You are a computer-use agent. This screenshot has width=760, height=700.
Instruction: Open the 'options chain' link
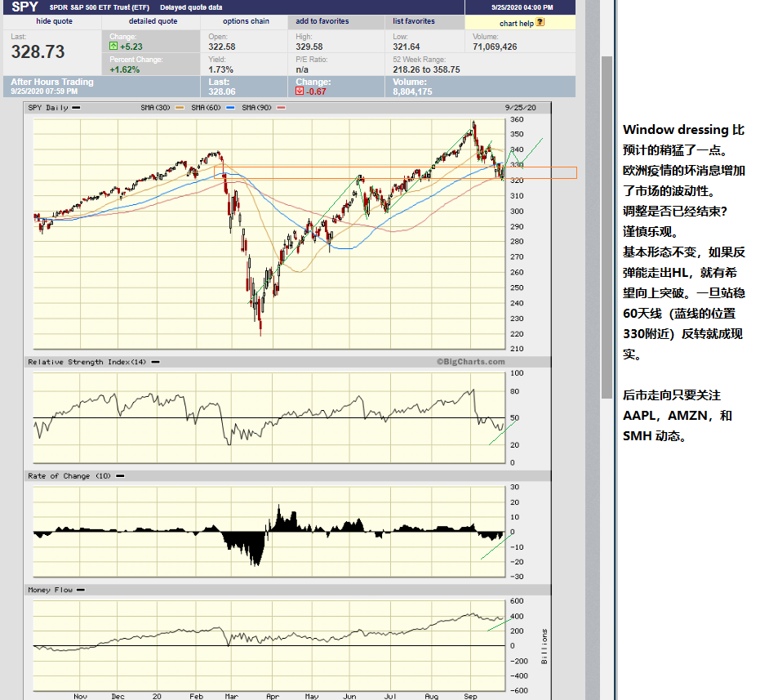pos(246,21)
